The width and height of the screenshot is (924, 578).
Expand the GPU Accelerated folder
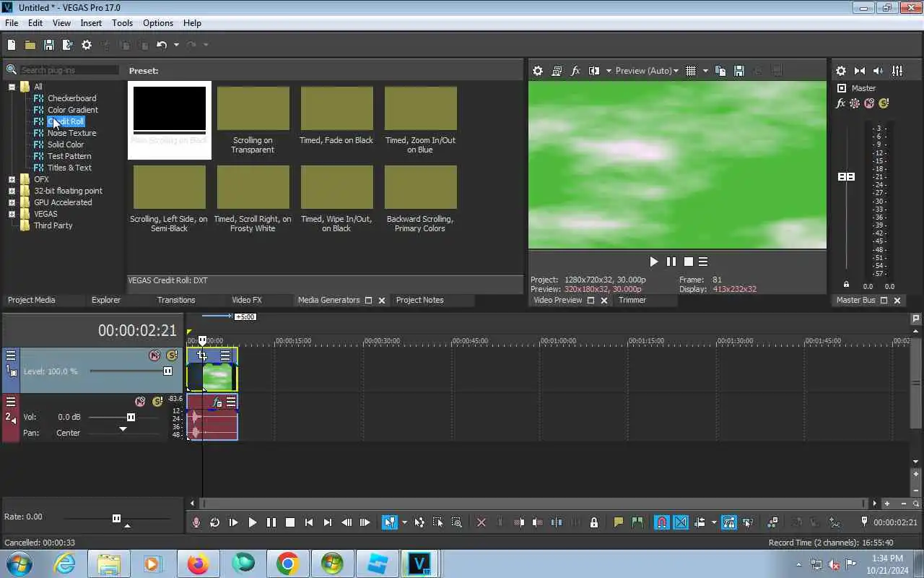(x=12, y=202)
